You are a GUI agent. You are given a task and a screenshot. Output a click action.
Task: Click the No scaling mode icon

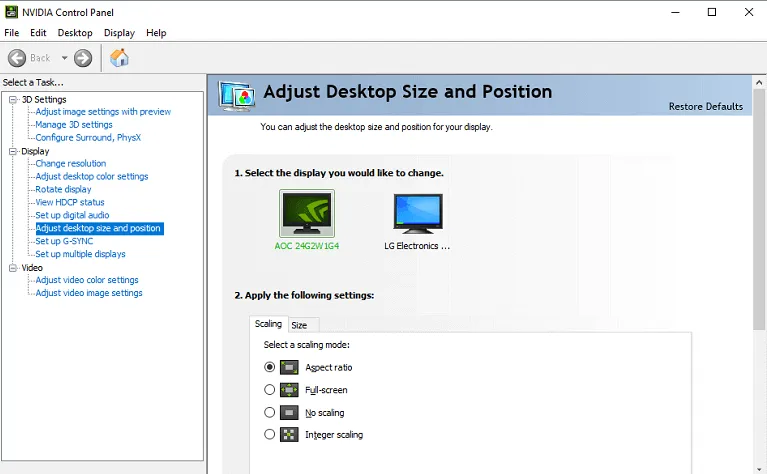(289, 412)
